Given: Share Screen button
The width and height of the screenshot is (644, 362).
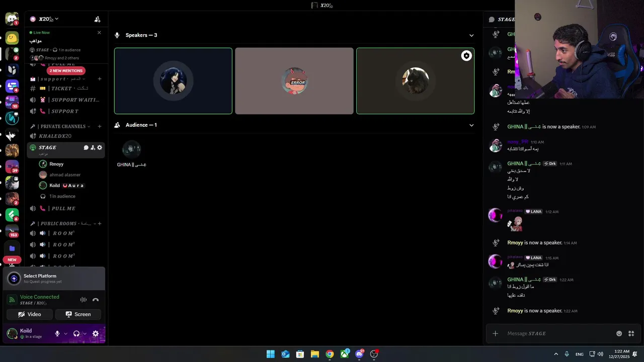Looking at the screenshot, I should point(78,314).
